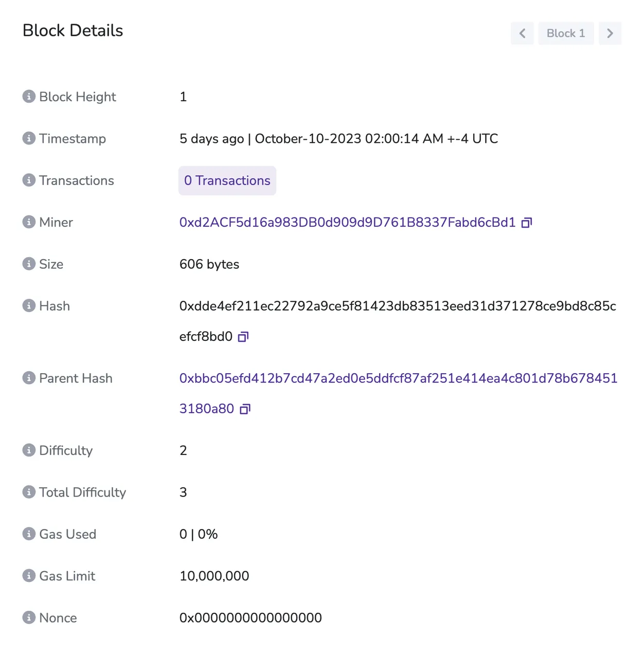Copy the parent hash using copy icon
Viewport: 644px width, 658px height.
tap(245, 409)
